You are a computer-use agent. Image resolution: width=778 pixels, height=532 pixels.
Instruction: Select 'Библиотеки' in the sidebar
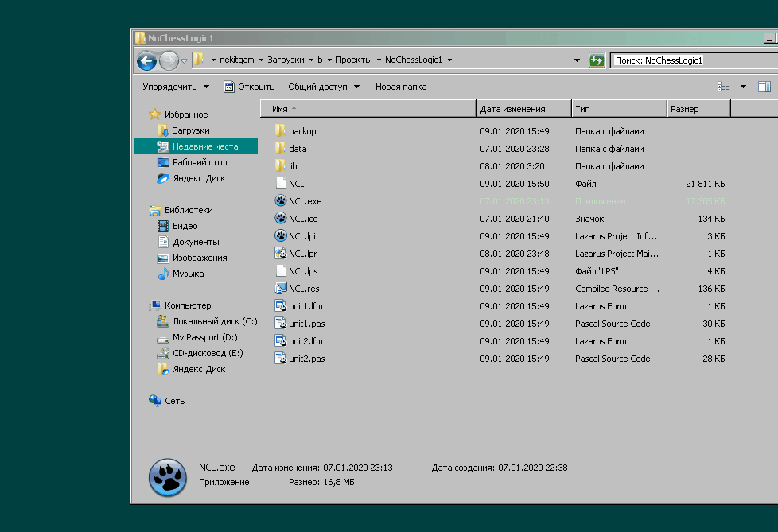point(181,210)
